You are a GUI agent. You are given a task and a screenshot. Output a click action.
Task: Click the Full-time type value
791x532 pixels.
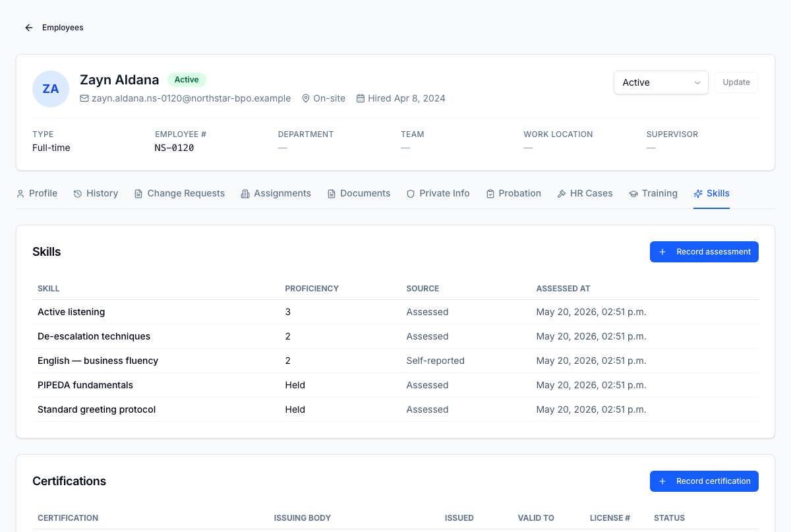point(51,148)
